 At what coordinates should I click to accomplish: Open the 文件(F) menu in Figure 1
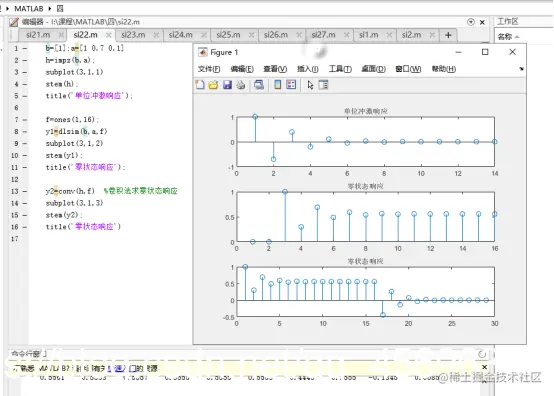[x=209, y=69]
